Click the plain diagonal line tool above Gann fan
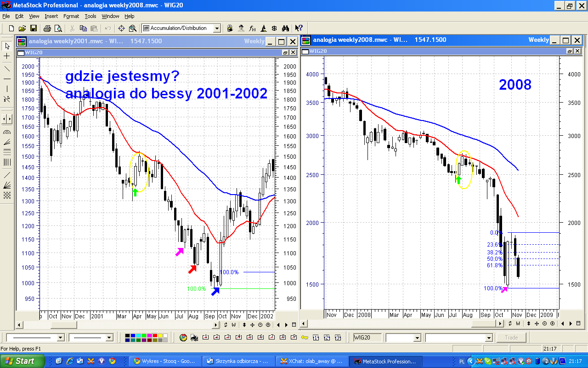This screenshot has width=588, height=368. point(7,175)
